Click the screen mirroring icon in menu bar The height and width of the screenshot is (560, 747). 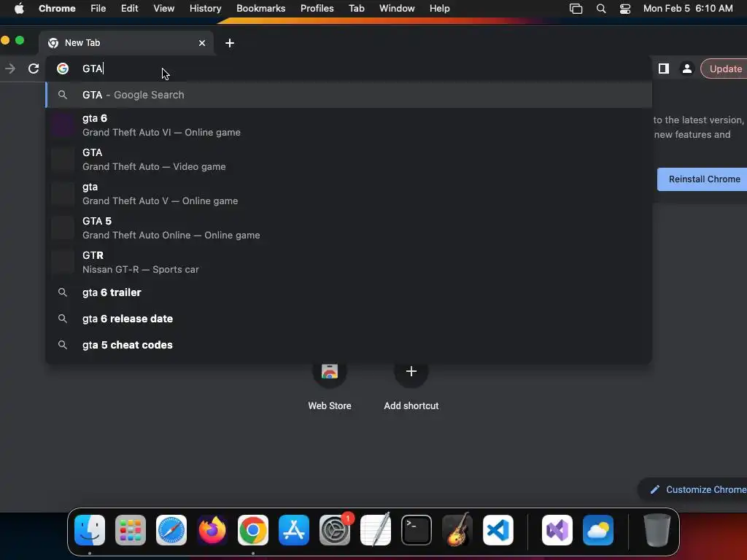coord(576,9)
